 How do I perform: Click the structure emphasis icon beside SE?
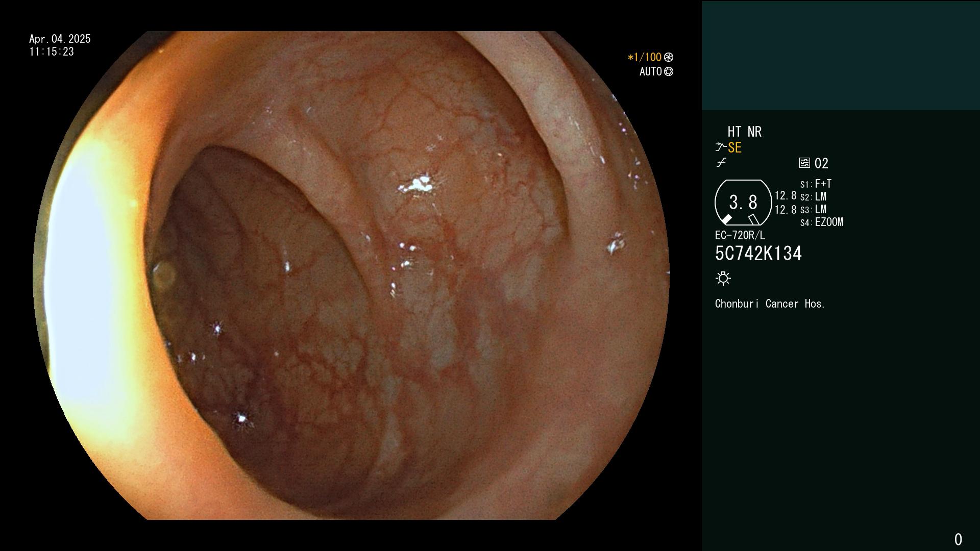tap(721, 147)
